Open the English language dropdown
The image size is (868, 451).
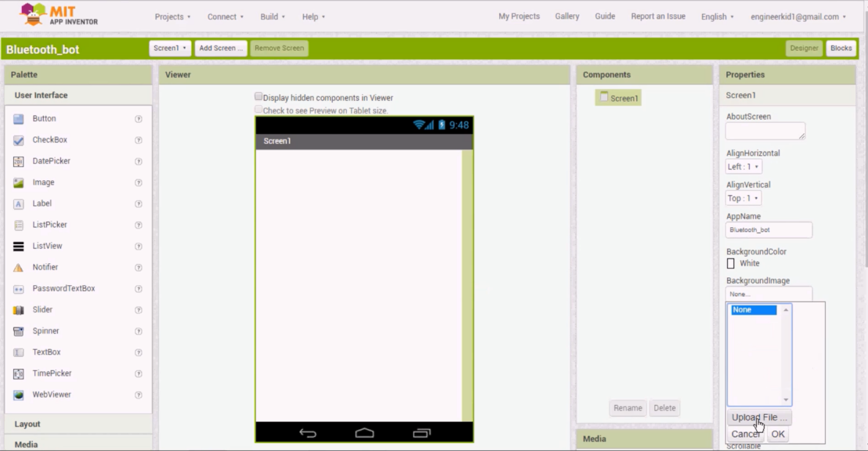tap(718, 16)
